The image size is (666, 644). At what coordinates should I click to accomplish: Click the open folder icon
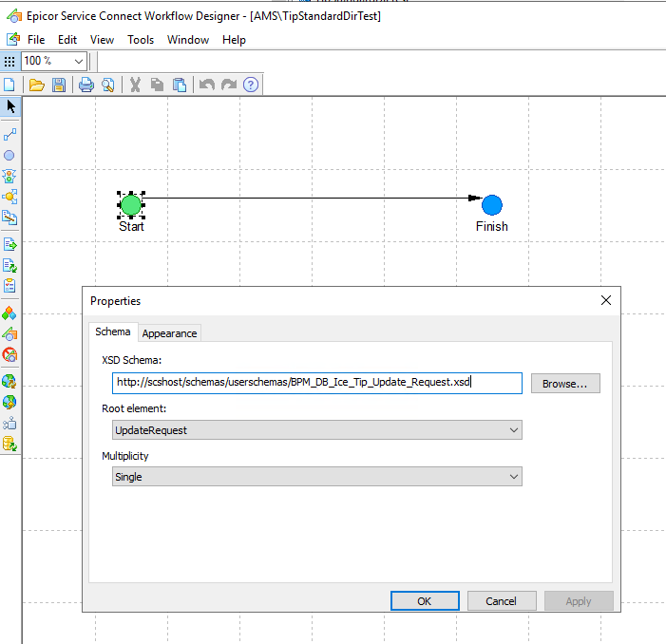[36, 85]
